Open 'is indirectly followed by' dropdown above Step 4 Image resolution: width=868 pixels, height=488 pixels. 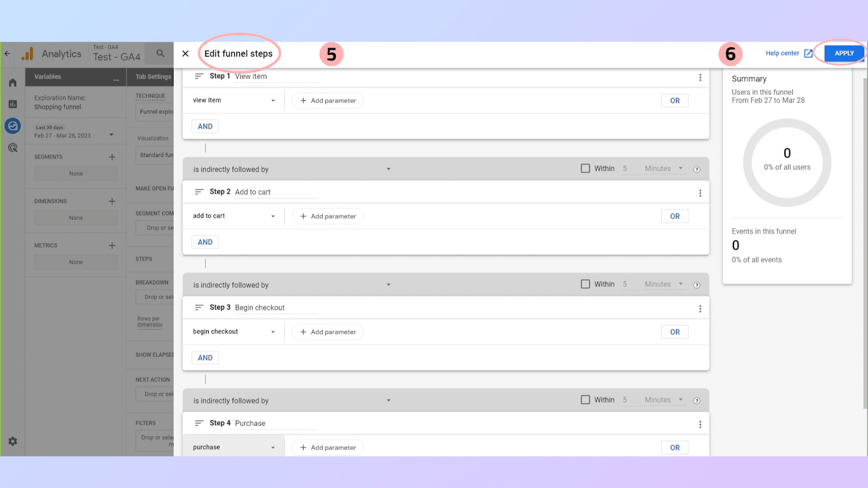(x=292, y=401)
